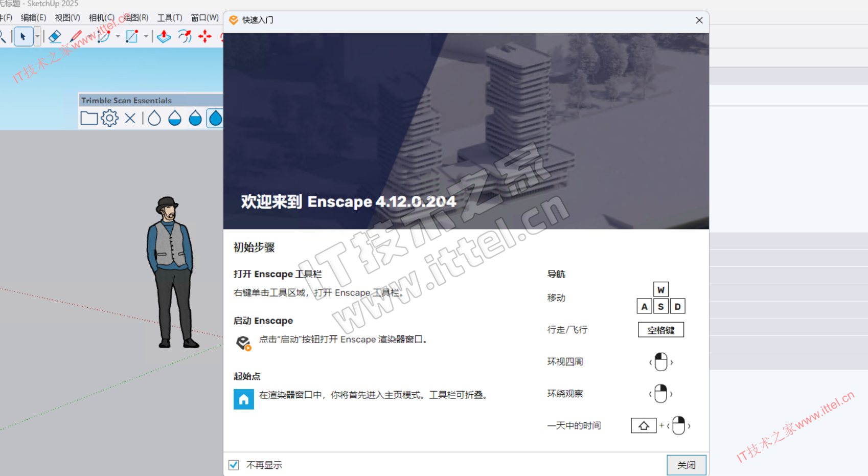This screenshot has width=868, height=476.
Task: Expand the Arc tool dropdown arrow
Action: [118, 36]
